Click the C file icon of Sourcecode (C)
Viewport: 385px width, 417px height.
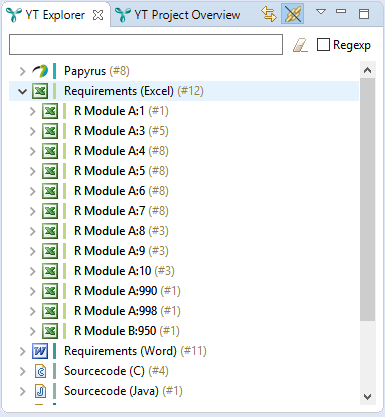coord(40,371)
